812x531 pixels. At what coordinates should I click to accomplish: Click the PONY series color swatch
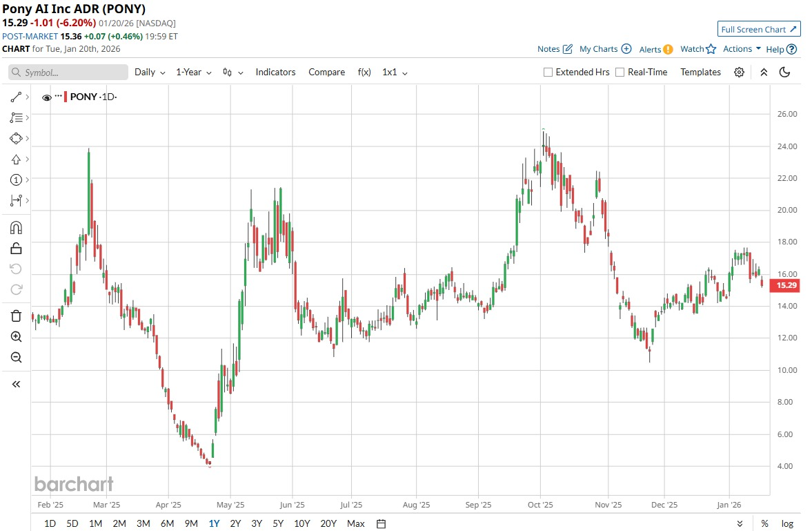point(66,97)
